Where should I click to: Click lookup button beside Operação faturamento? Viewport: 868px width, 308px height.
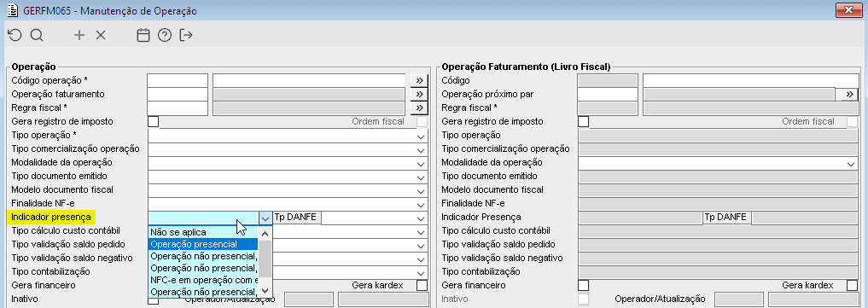(x=420, y=94)
